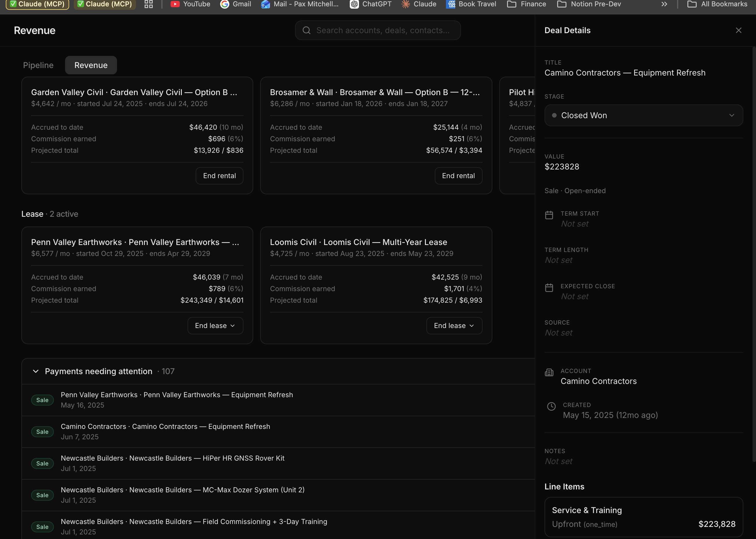Edit the deal value $223828
Screen dimensions: 756x539
pyautogui.click(x=562, y=167)
